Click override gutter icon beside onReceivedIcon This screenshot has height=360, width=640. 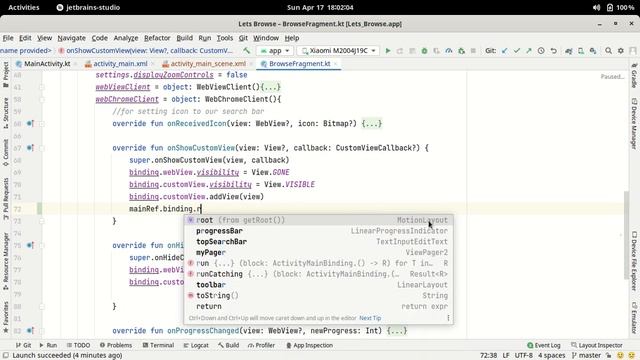pos(30,123)
